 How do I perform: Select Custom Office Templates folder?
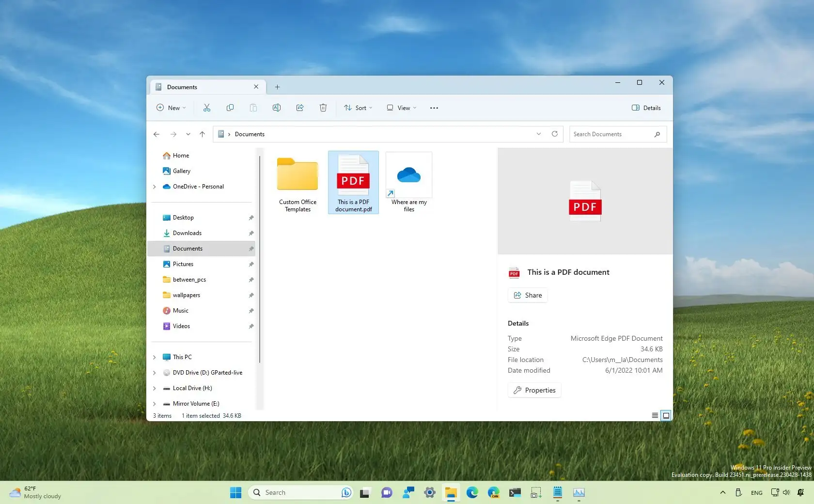297,183
